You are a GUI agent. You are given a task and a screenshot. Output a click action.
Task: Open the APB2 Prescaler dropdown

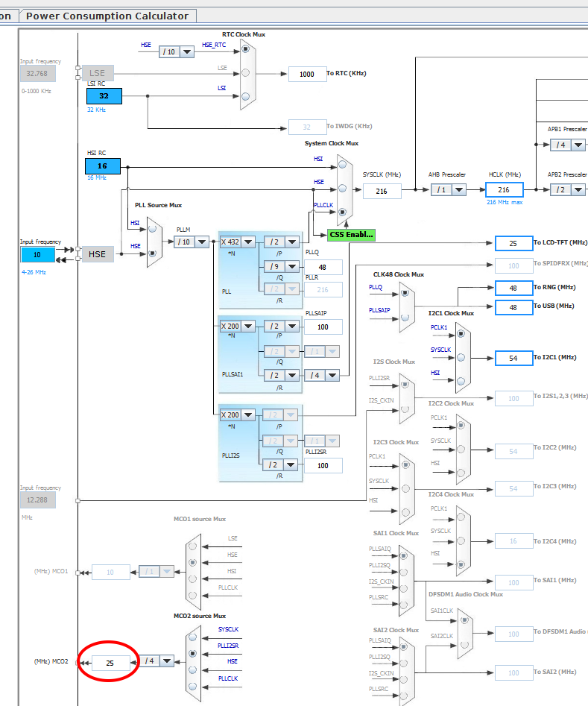(x=578, y=190)
